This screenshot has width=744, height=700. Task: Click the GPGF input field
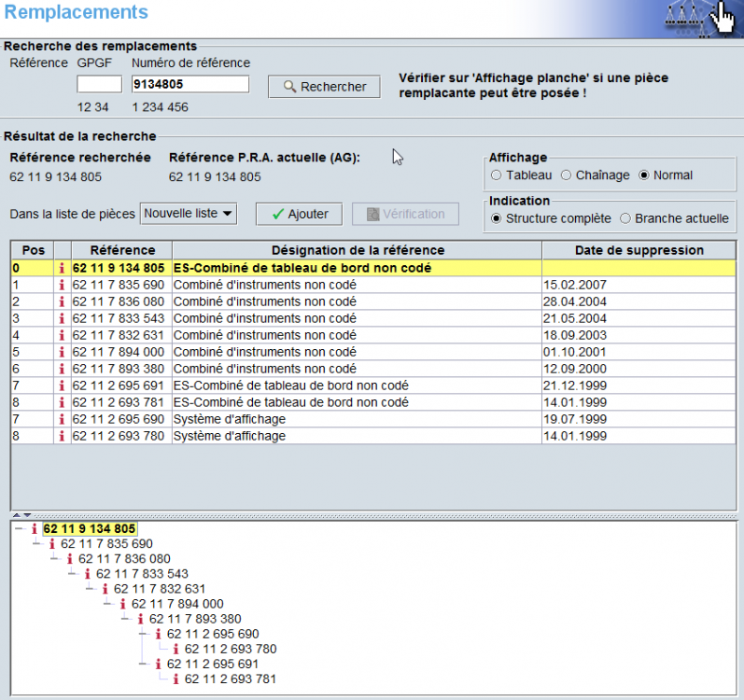tap(99, 84)
